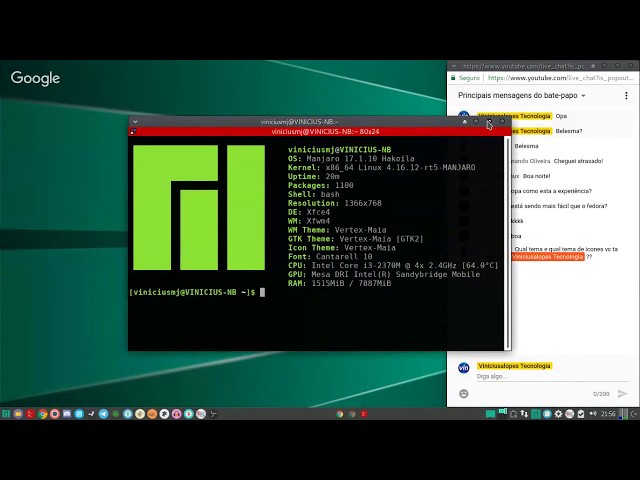Screen dimensions: 640x480
Task: Click the Manjaro update notifier tray icon
Action: (536, 414)
